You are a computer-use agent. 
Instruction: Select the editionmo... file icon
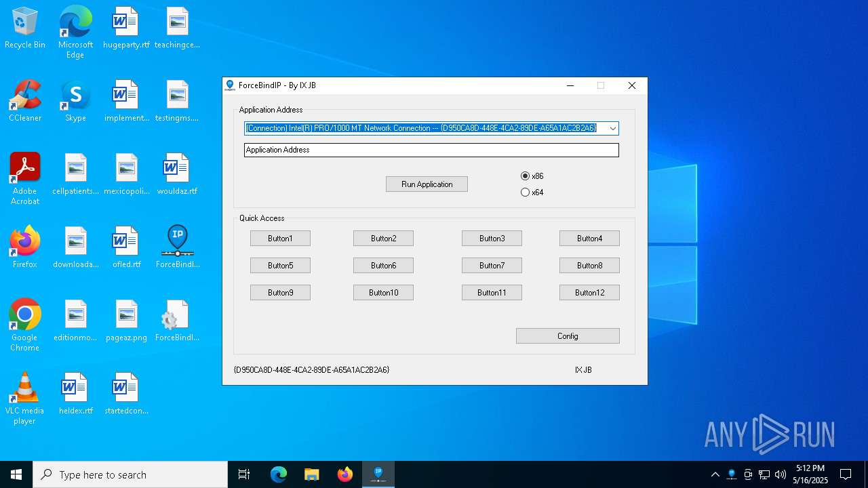[75, 321]
